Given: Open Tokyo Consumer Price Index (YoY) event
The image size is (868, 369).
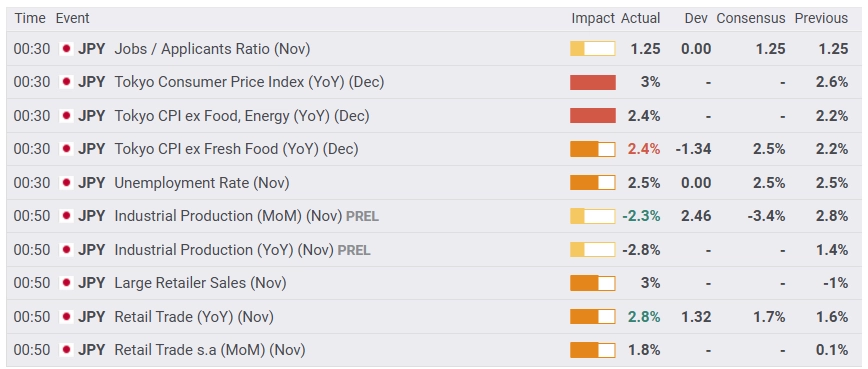Looking at the screenshot, I should pos(249,82).
